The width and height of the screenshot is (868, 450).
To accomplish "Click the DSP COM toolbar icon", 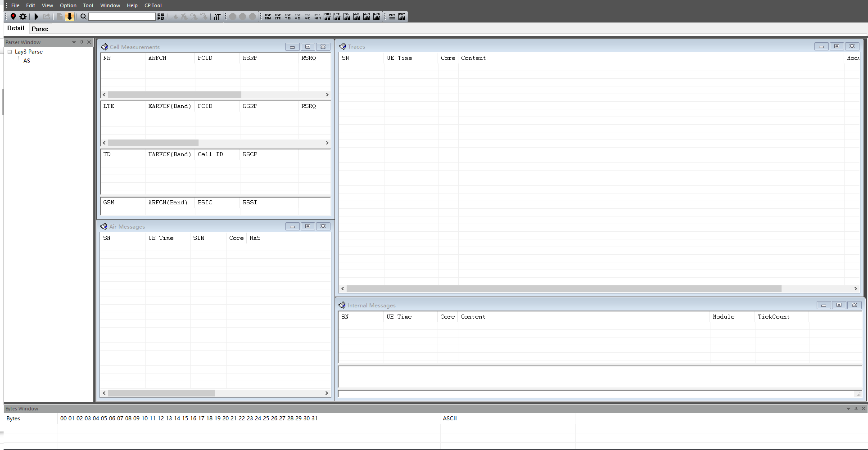I will (x=268, y=17).
